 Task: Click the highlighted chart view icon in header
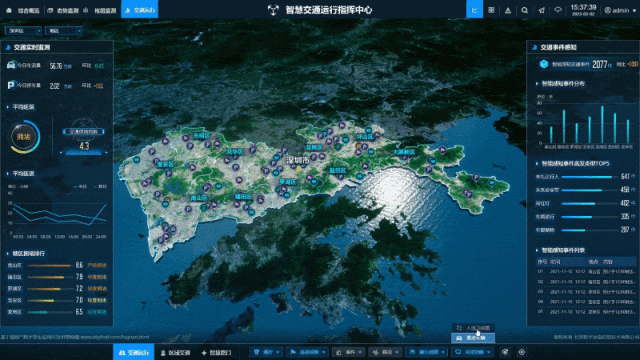(x=474, y=10)
